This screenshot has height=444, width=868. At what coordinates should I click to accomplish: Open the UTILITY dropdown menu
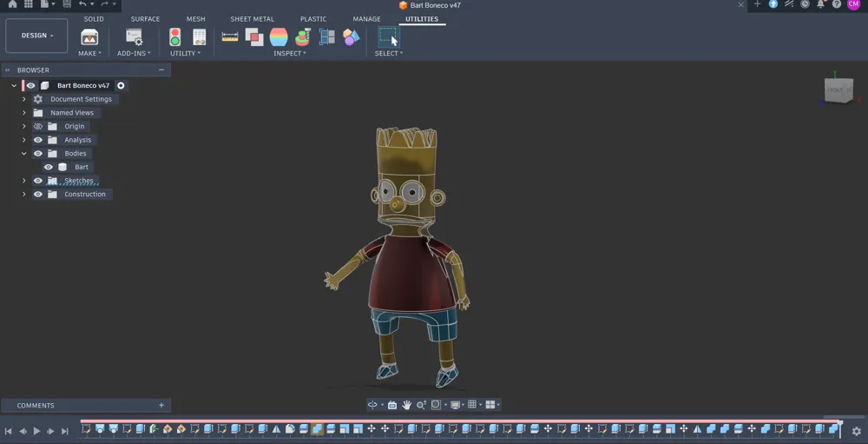coord(186,53)
